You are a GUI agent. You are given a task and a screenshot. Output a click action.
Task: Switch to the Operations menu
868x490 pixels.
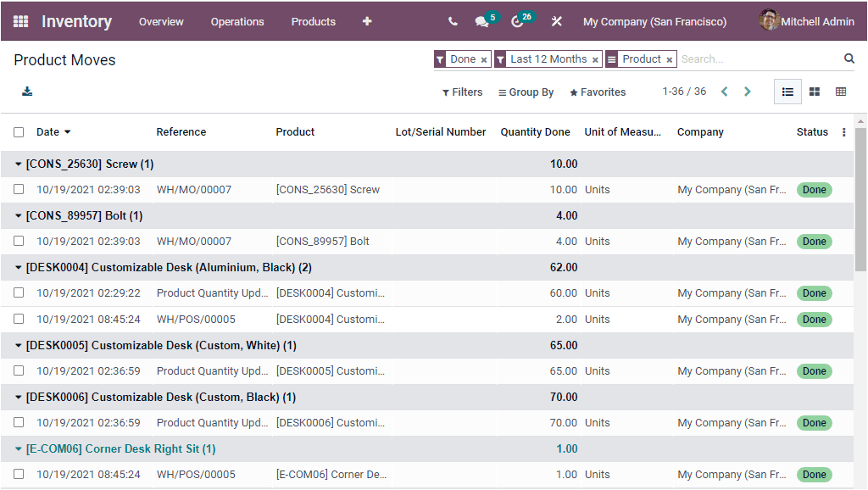237,21
